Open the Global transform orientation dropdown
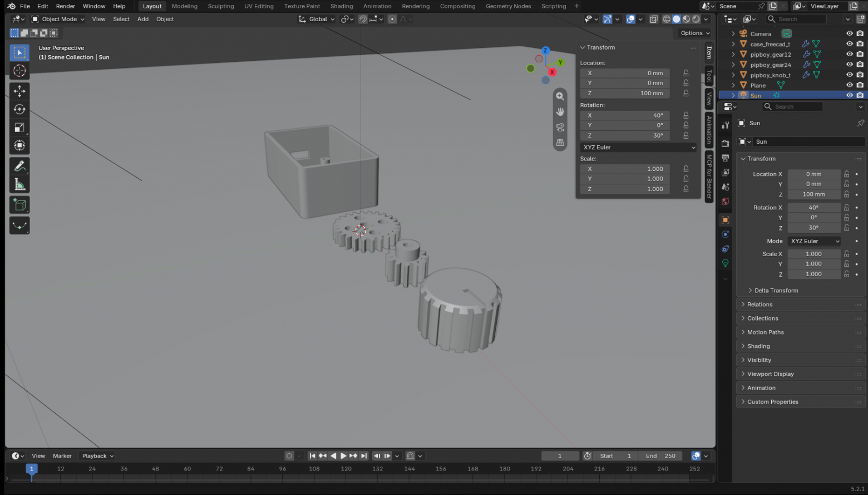This screenshot has width=868, height=495. (317, 19)
